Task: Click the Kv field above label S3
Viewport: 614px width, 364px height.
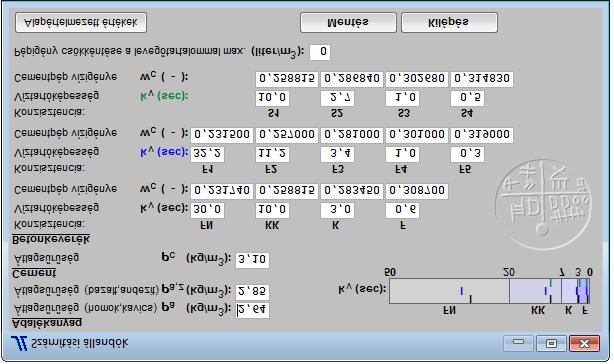Action: coord(402,98)
